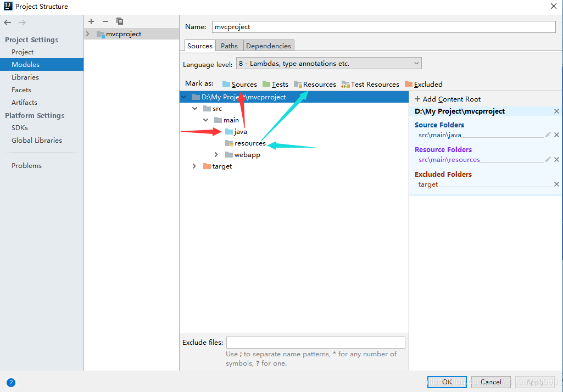Open Project settings section
Screen dimensions: 563x392
pos(23,52)
